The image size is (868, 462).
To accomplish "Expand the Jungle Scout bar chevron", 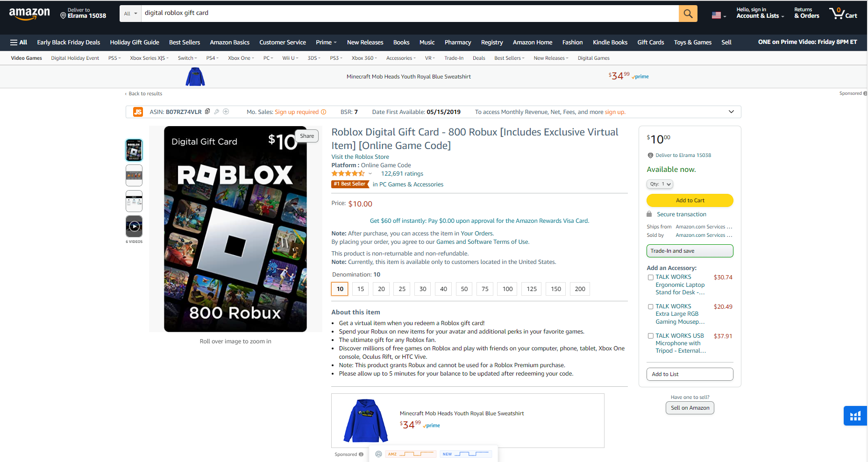I will [731, 112].
